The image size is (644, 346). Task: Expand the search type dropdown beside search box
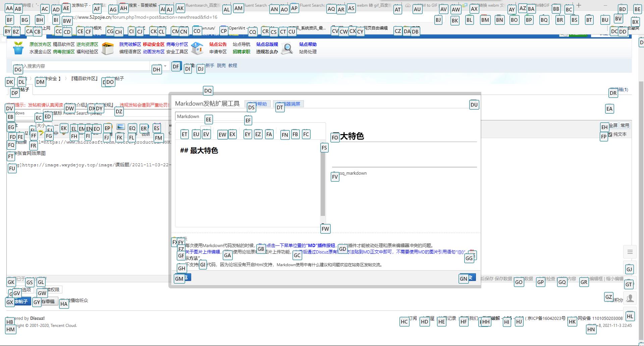160,66
